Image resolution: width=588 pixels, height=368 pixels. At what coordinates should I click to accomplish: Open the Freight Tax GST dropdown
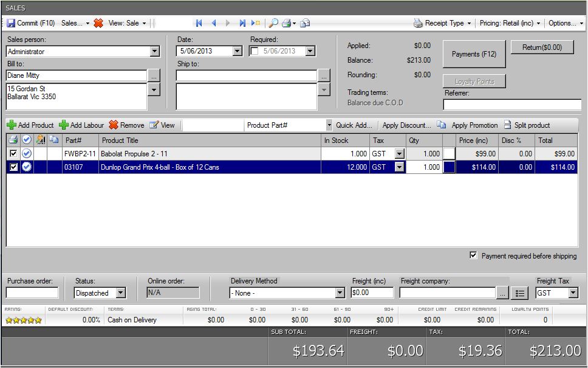click(573, 293)
